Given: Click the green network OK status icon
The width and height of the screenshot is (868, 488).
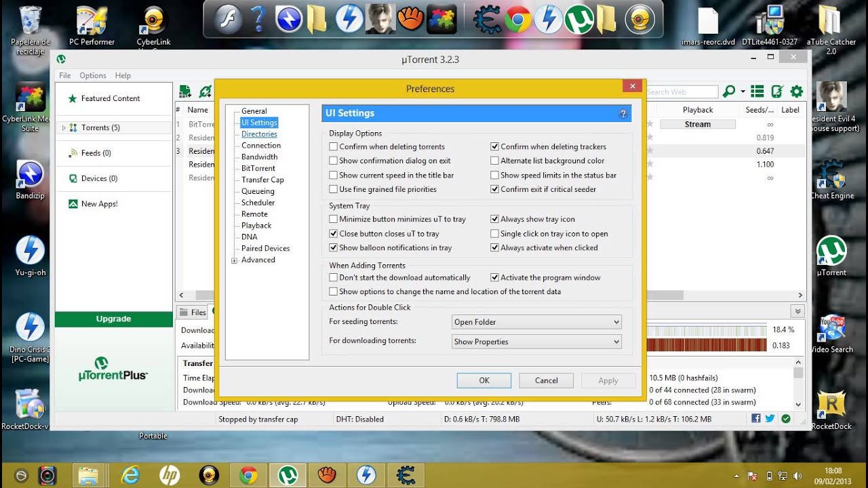Looking at the screenshot, I should coord(785,419).
